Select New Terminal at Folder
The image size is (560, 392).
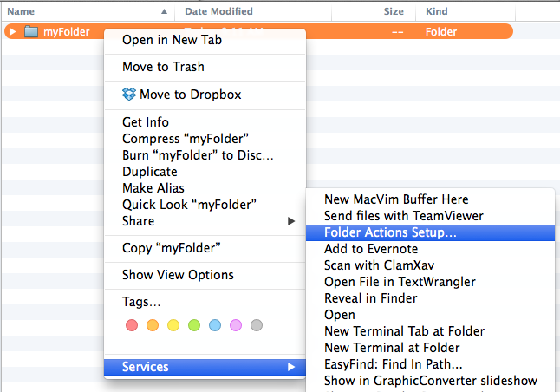tap(430, 348)
